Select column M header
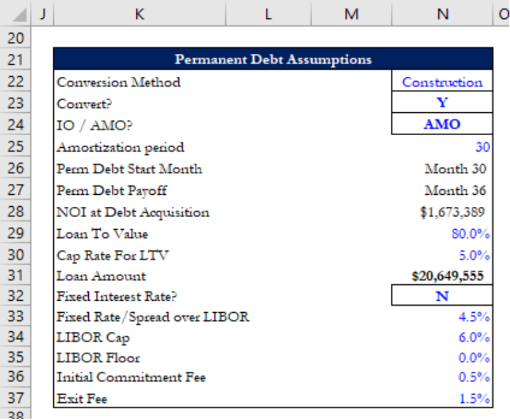 [351, 13]
